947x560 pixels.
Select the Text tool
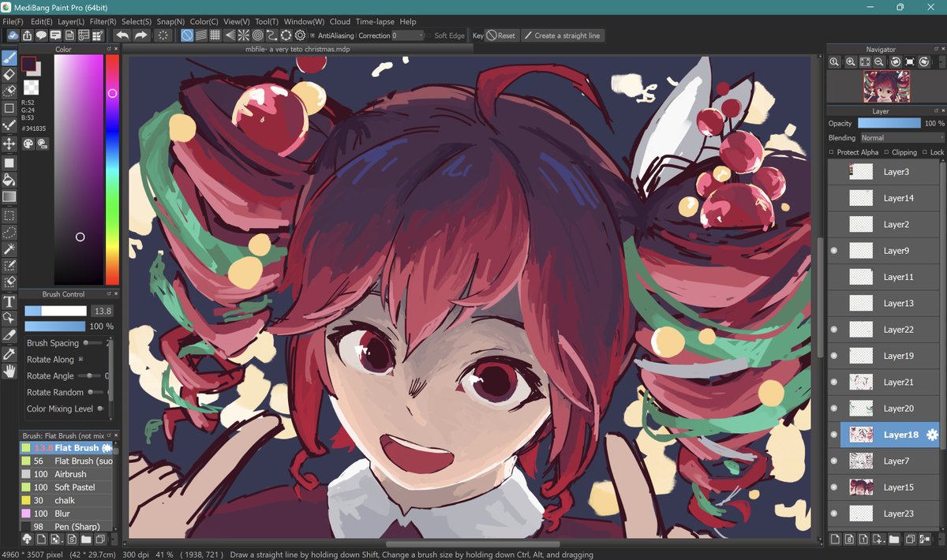point(10,301)
